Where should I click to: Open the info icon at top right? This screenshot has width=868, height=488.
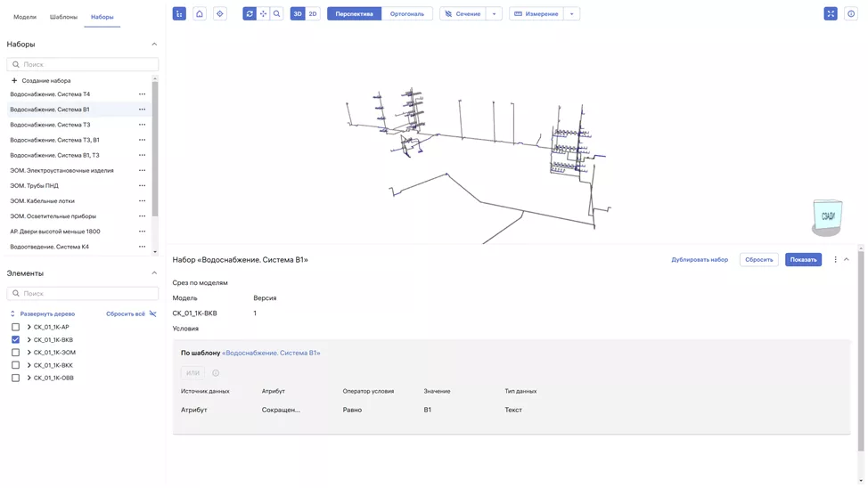(851, 14)
